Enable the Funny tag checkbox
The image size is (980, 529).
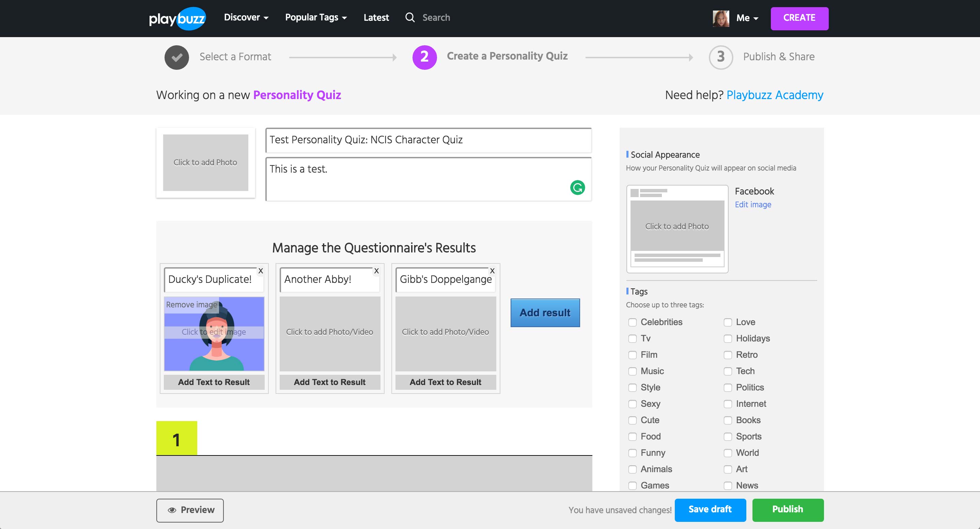pyautogui.click(x=632, y=453)
